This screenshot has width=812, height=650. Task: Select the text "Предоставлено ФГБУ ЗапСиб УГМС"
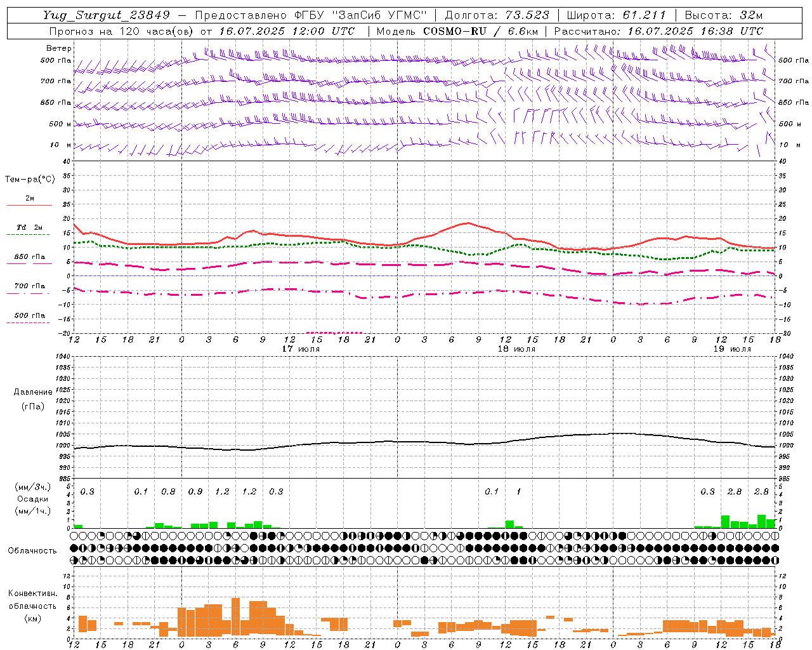[311, 16]
